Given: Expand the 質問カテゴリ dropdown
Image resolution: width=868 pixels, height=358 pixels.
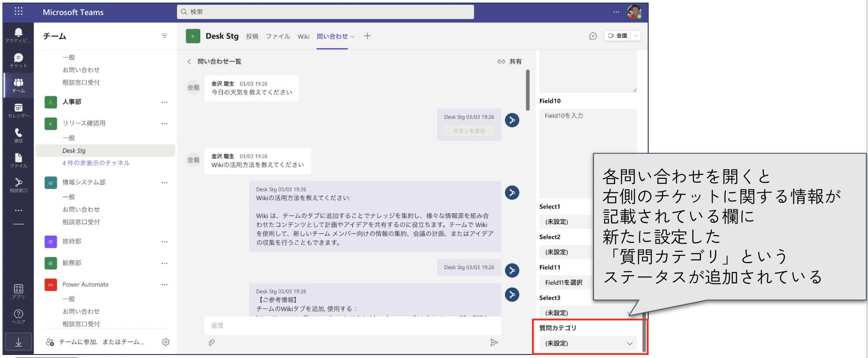Looking at the screenshot, I should 588,343.
